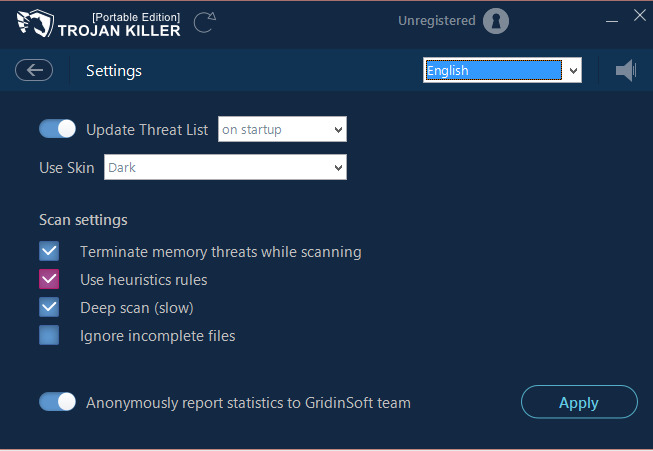Click the 'Ignore incomplete files' label
653x451 pixels.
157,336
